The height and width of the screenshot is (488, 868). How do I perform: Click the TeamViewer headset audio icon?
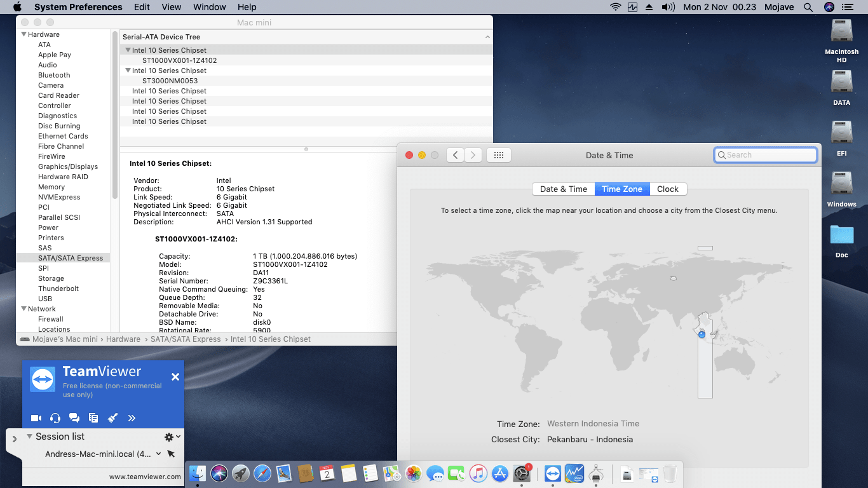pyautogui.click(x=55, y=418)
